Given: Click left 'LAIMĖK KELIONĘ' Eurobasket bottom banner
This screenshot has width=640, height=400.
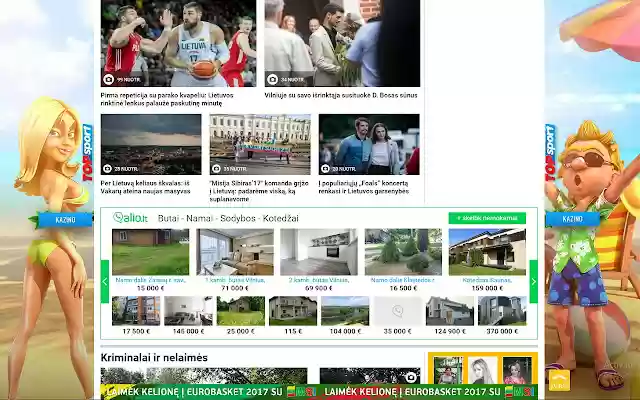Looking at the screenshot, I should click(210, 392).
